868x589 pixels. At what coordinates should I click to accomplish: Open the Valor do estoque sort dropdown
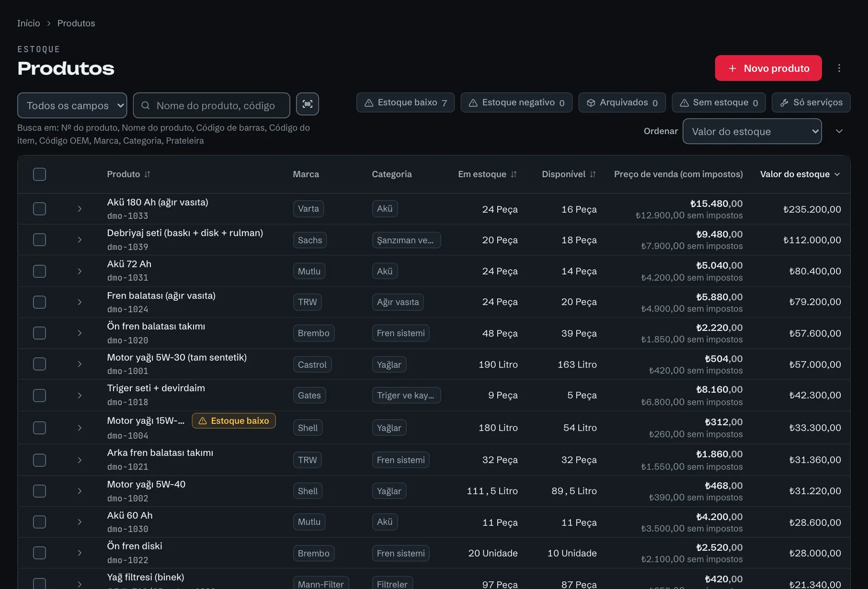[x=752, y=131]
